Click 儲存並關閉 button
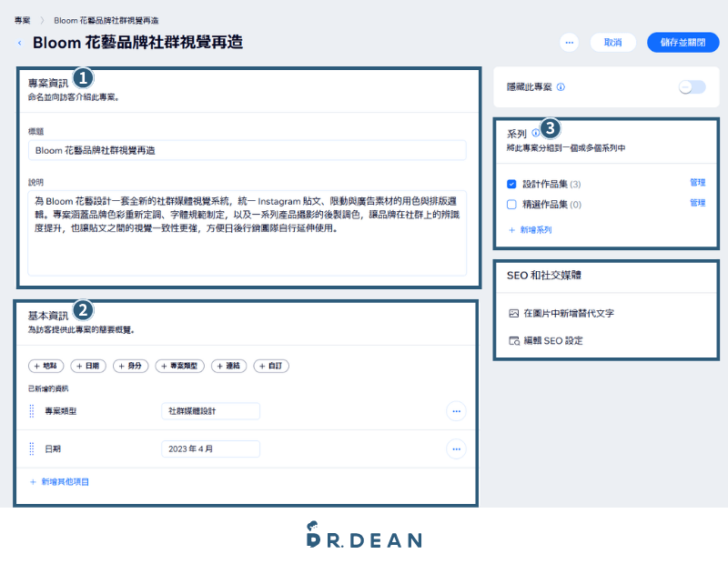This screenshot has height=564, width=728. click(683, 43)
